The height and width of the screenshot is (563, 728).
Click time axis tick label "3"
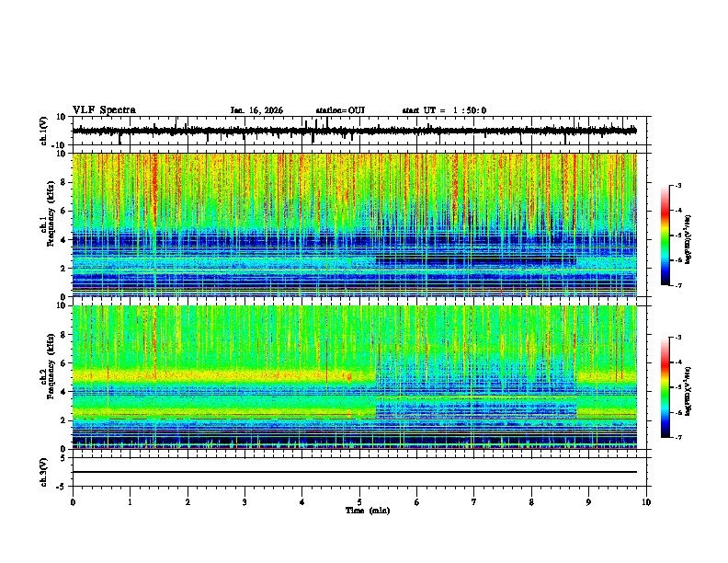click(245, 502)
